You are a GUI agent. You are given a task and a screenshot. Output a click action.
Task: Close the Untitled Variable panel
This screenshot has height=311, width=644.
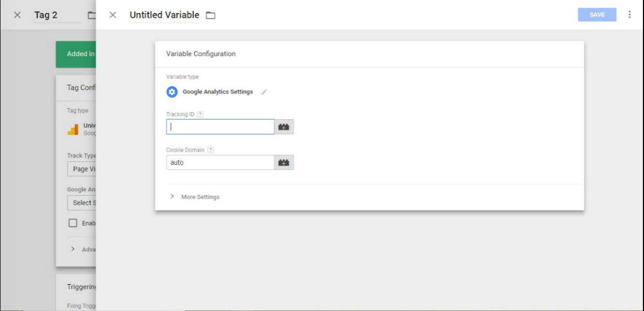[x=113, y=15]
